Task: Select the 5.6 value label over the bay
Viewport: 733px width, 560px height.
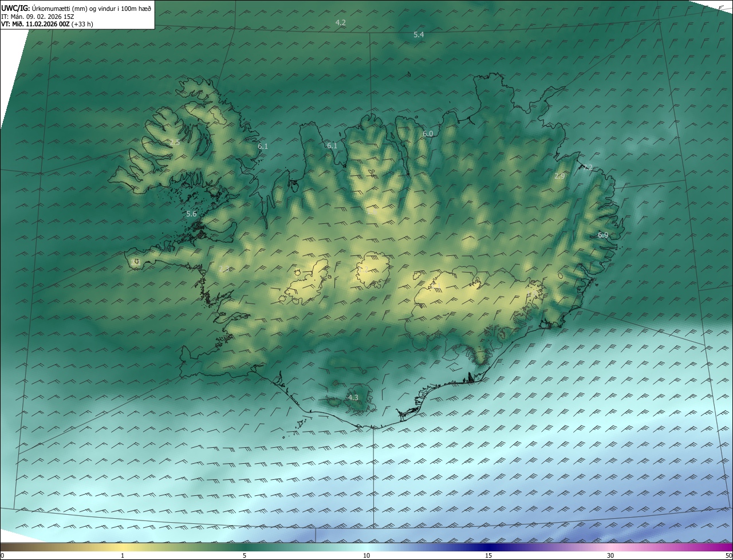Action: [191, 214]
